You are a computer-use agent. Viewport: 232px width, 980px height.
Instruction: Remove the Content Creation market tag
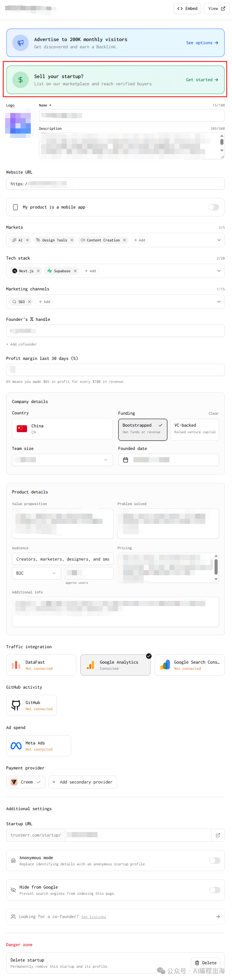[x=124, y=240]
